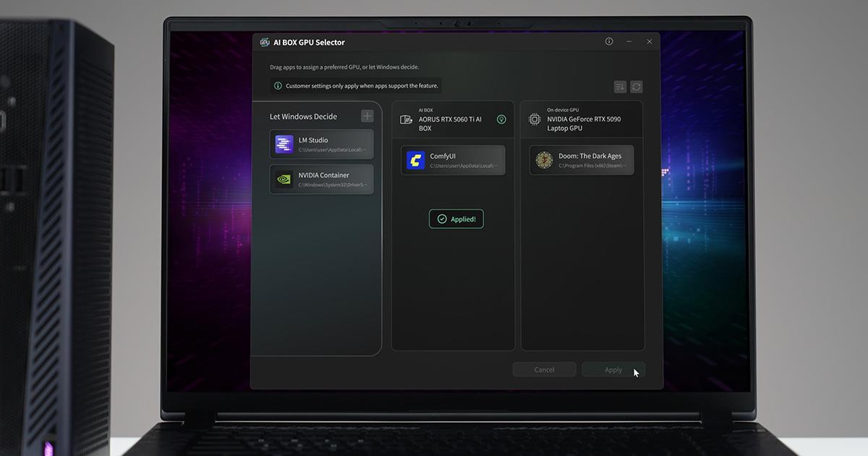Click the LM Studio file path text
This screenshot has height=456, width=868.
pos(333,150)
